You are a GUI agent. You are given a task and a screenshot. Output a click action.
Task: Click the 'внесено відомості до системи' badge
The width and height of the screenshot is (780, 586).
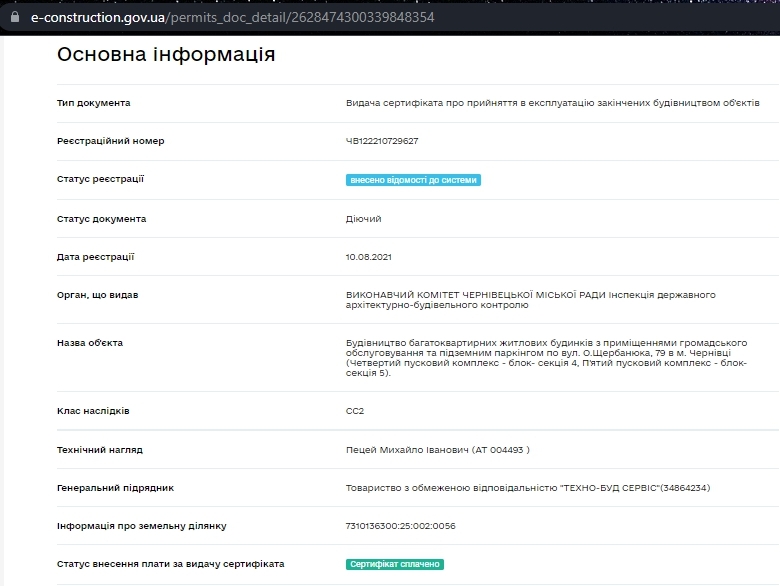(413, 180)
